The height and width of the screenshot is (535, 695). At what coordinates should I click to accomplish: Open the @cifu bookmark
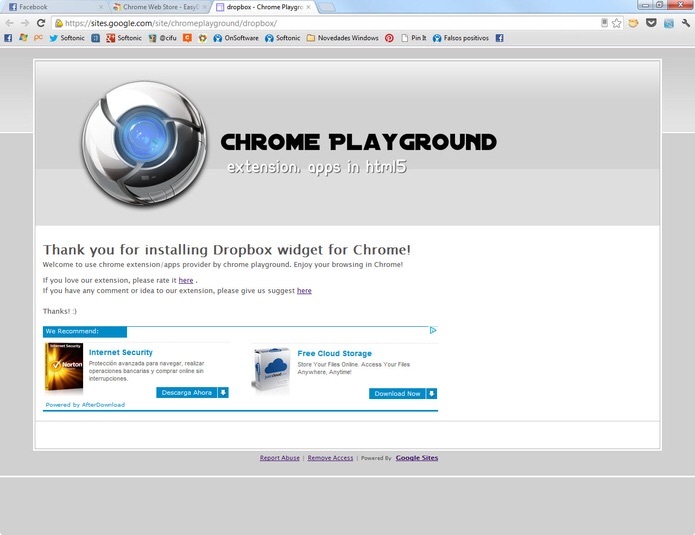(162, 38)
